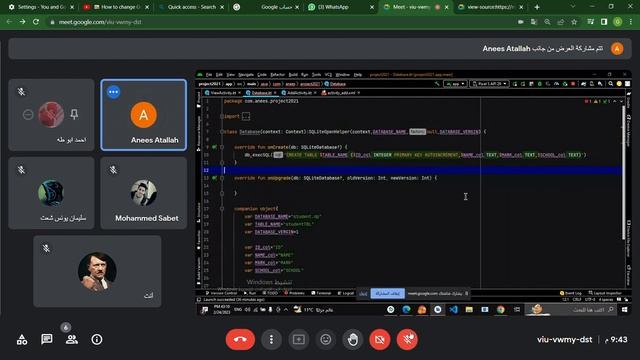
Task: Switch to the WhatsApp browser tab
Action: point(340,7)
